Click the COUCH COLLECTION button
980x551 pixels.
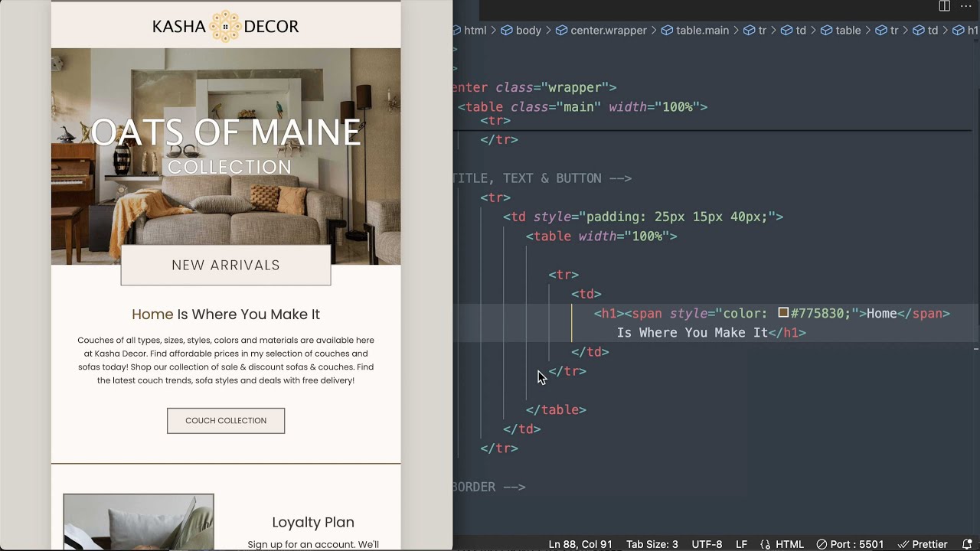[226, 421]
